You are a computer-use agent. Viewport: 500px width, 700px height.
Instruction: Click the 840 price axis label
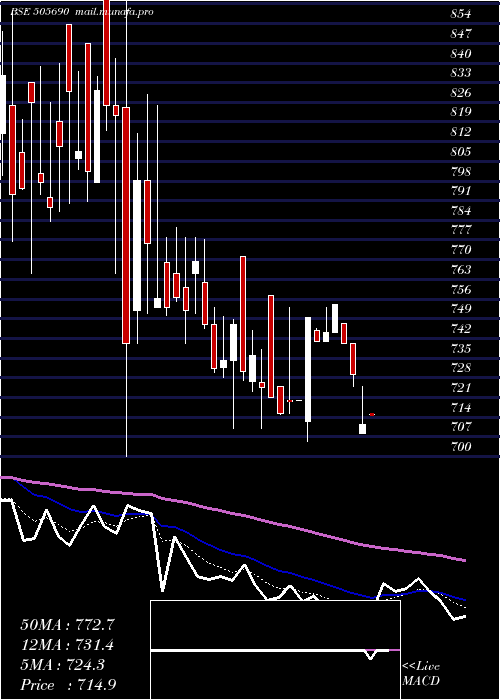pos(461,54)
